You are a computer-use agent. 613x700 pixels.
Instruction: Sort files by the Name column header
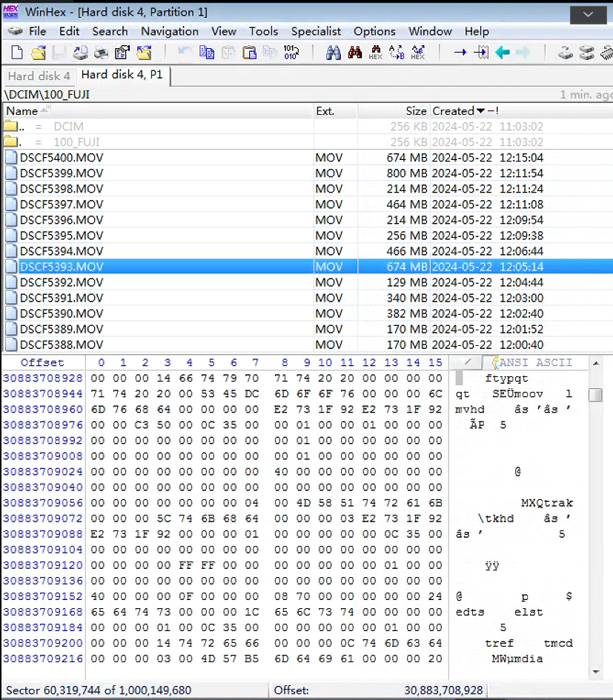pyautogui.click(x=158, y=110)
